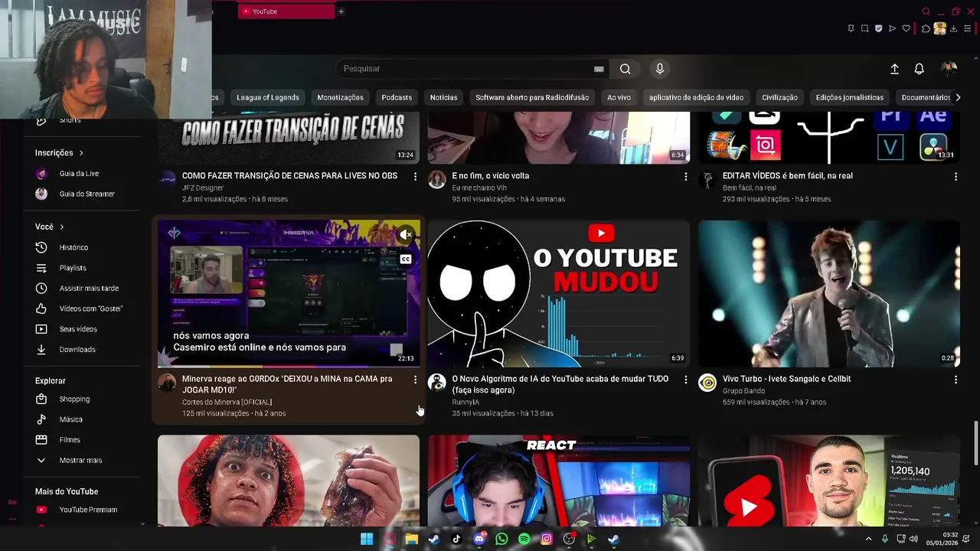
Task: Click the YouTube search magnifier button
Action: (x=626, y=69)
